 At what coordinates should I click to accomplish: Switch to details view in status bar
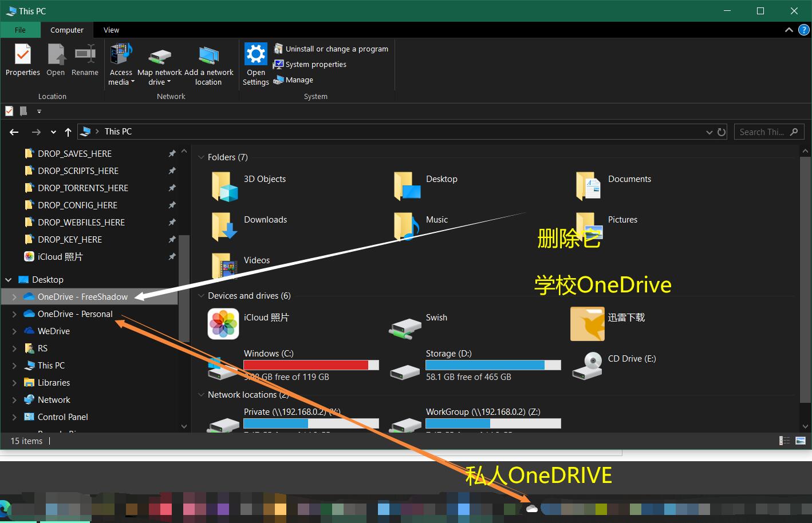pos(785,441)
